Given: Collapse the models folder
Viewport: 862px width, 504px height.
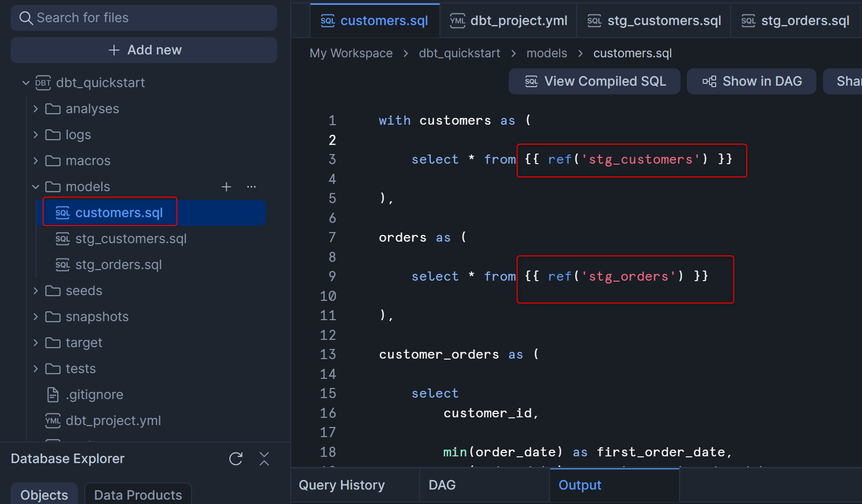Looking at the screenshot, I should coord(36,187).
